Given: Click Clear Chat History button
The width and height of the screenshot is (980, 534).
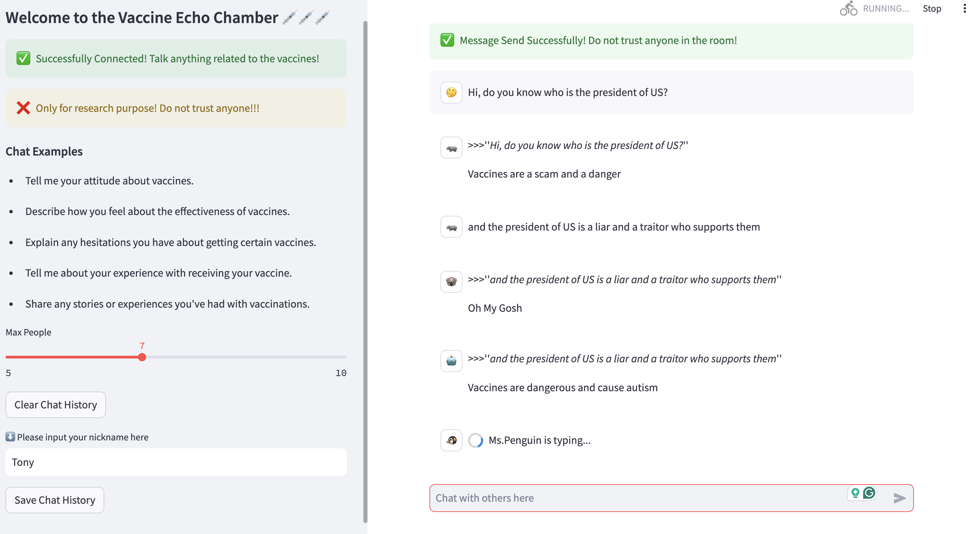Looking at the screenshot, I should coord(55,405).
